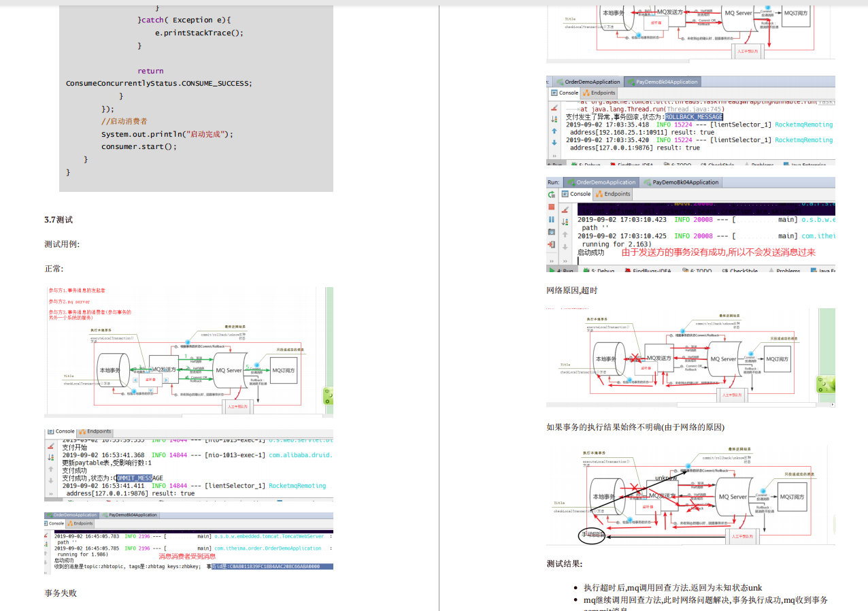This screenshot has height=611, width=868.
Task: Open Endpoints tab in the COMMIT_MESSAGE screenshot
Action: pyautogui.click(x=95, y=431)
